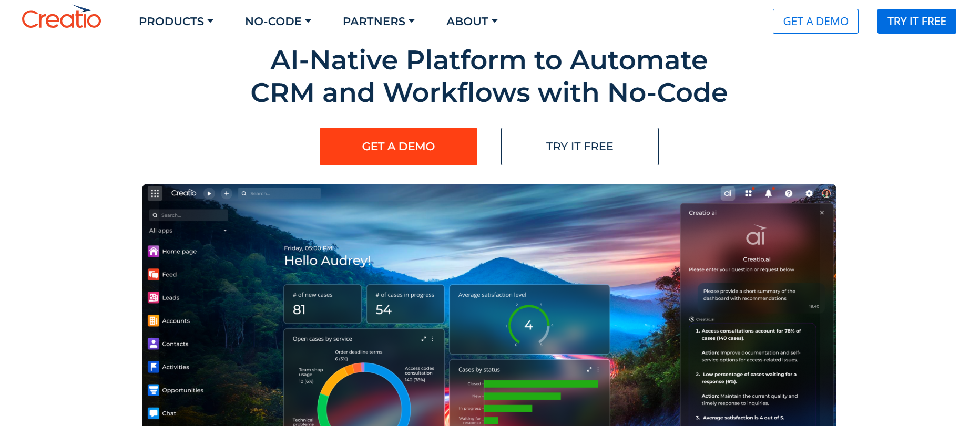Click the ai assistant icon in the top bar
This screenshot has width=980, height=426.
(728, 193)
